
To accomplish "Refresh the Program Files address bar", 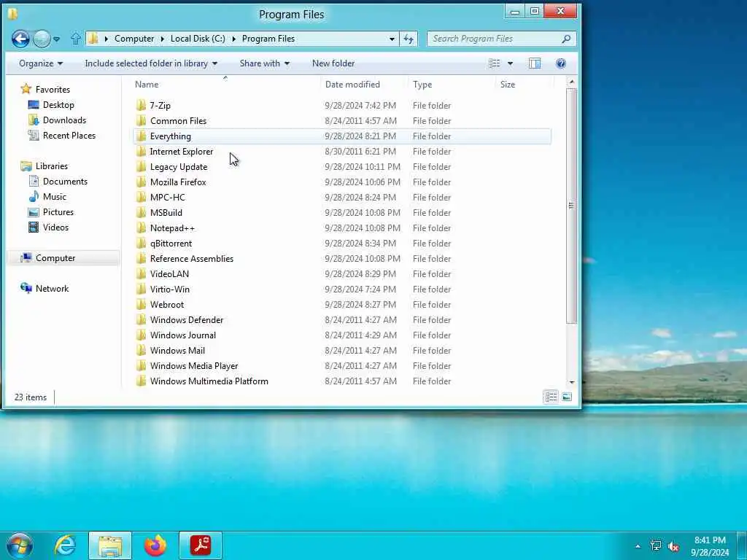I will coord(409,39).
